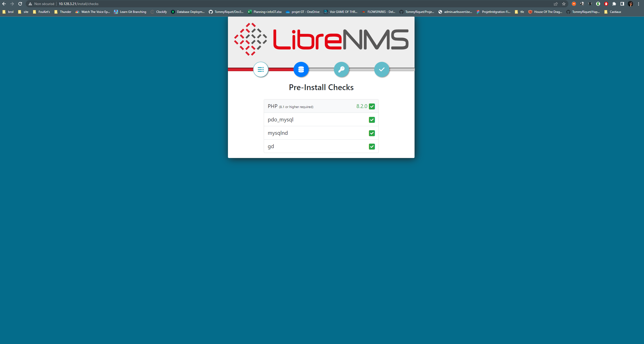
Task: Open the Database Deploym... bookmark
Action: (188, 12)
